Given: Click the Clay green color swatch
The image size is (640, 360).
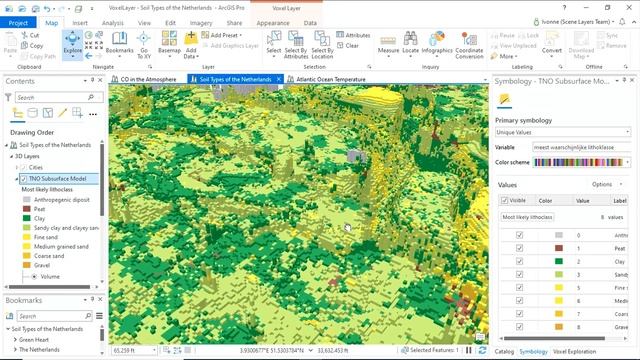Looking at the screenshot, I should point(559,261).
